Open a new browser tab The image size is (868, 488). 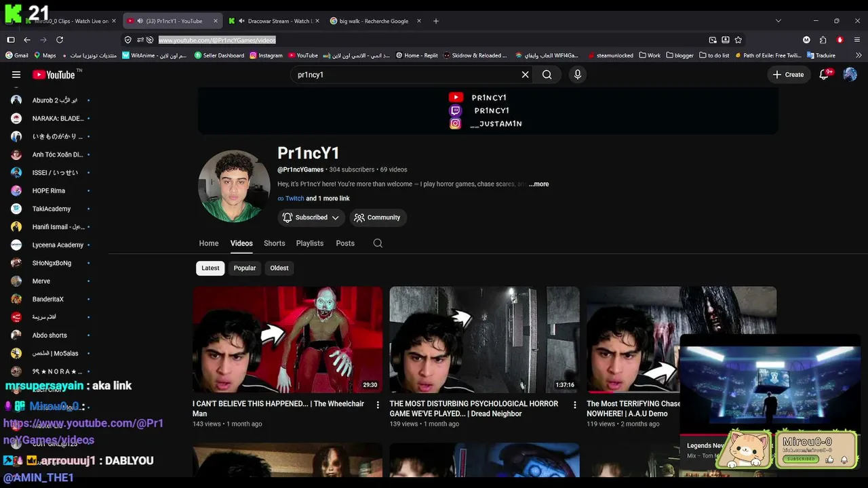coord(435,21)
